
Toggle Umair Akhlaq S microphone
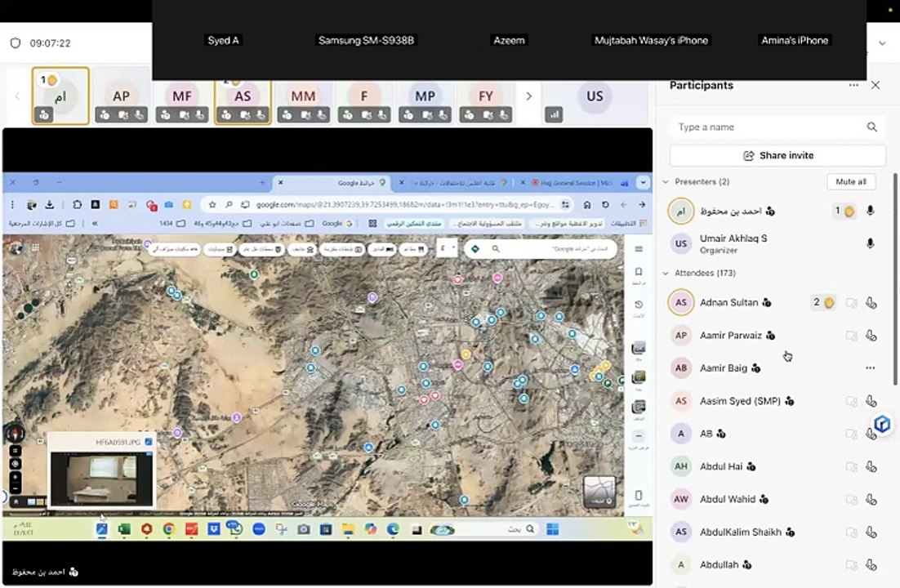(870, 243)
